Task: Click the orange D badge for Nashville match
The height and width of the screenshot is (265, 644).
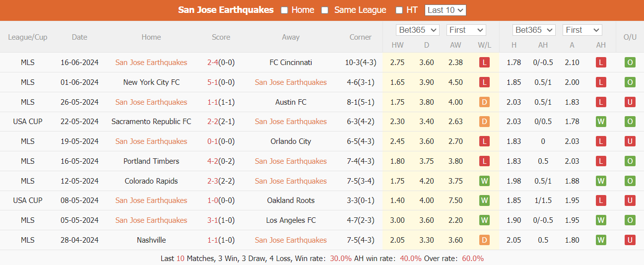Action: click(x=484, y=240)
